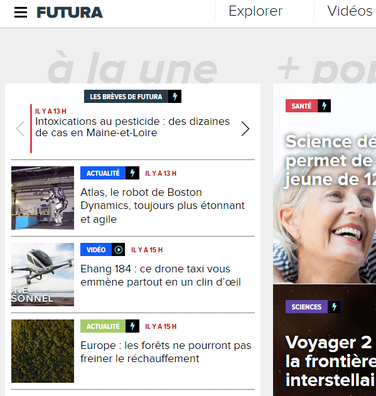The width and height of the screenshot is (376, 396).
Task: Open the Science décalée health article headline
Action: click(330, 160)
